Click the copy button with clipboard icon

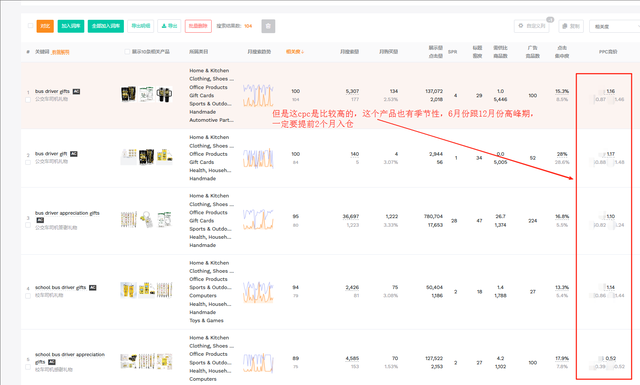[x=571, y=26]
